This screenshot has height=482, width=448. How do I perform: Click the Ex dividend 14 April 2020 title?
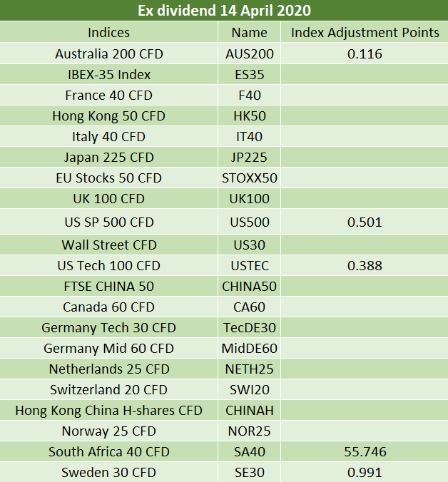pyautogui.click(x=224, y=11)
